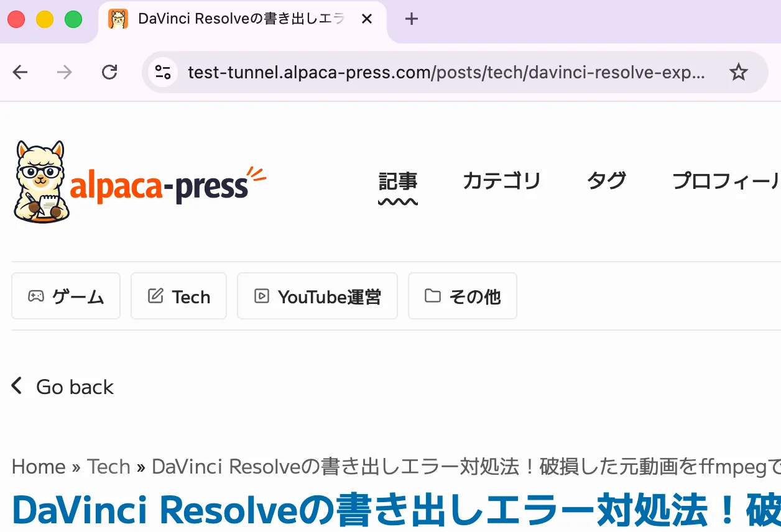Bookmark this page with star icon
The height and width of the screenshot is (532, 781).
coord(738,73)
